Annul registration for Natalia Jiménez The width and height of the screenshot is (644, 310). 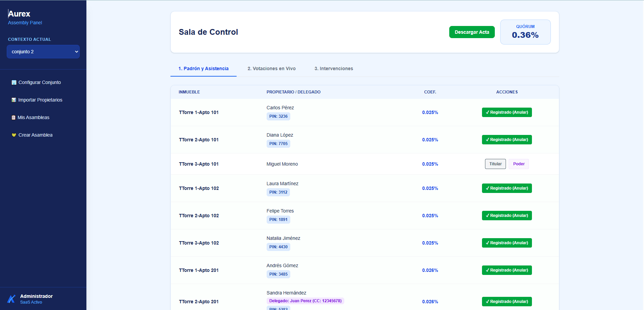507,243
